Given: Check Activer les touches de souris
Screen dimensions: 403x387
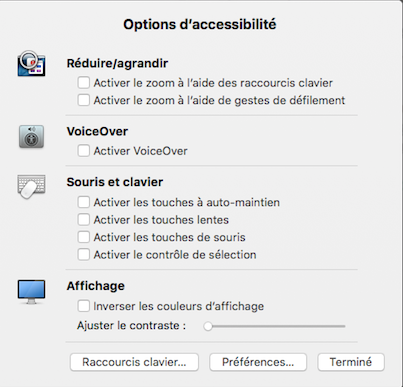Looking at the screenshot, I should tap(83, 237).
